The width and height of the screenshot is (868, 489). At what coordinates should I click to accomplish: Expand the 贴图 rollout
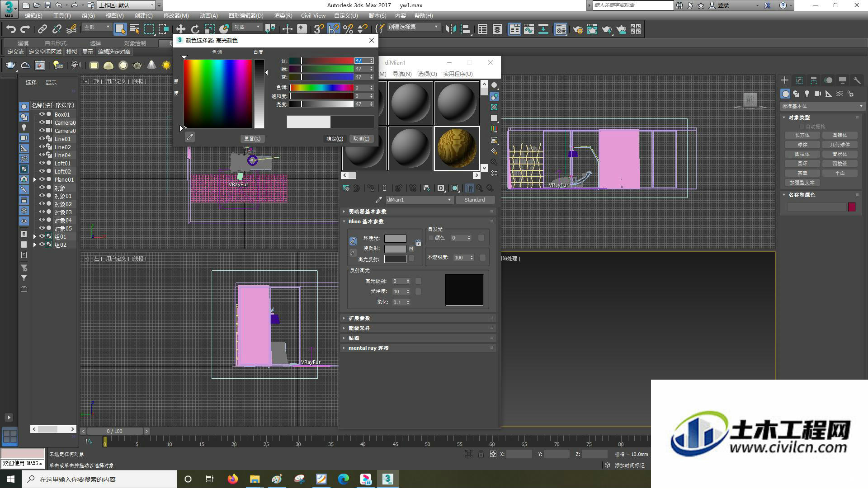tap(419, 338)
